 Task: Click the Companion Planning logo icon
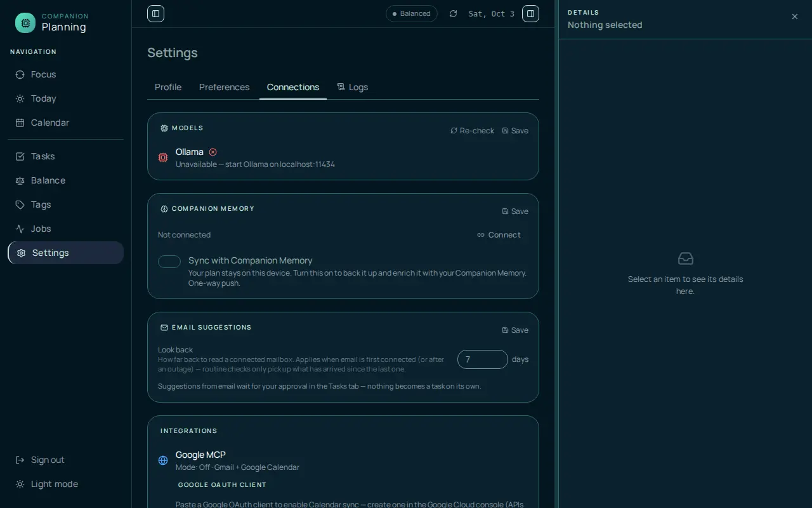click(x=25, y=23)
